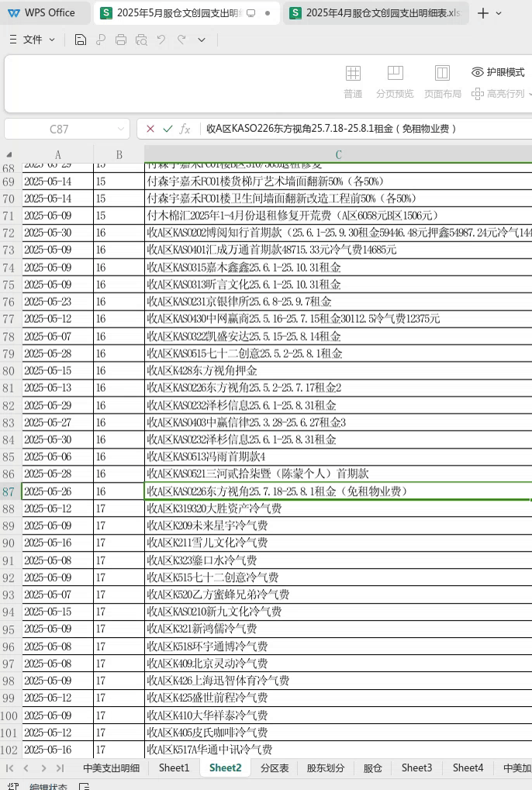This screenshot has height=790, width=532.
Task: Go to previous sheet navigation arrow
Action: tap(26, 767)
